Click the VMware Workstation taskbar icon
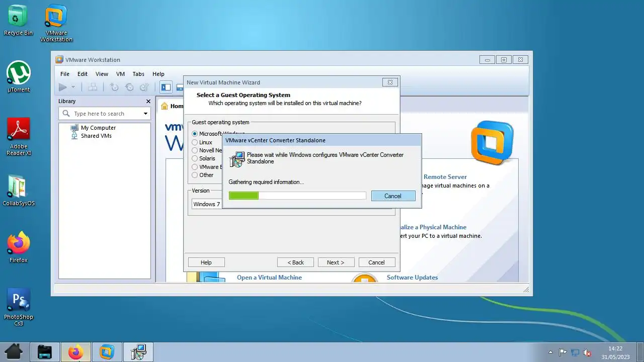The height and width of the screenshot is (362, 644). click(107, 352)
